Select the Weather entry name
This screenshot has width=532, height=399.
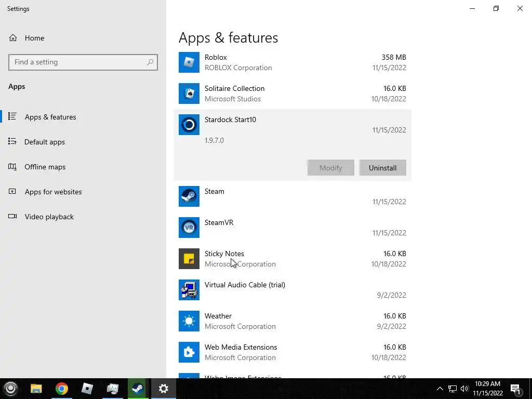[x=218, y=316]
